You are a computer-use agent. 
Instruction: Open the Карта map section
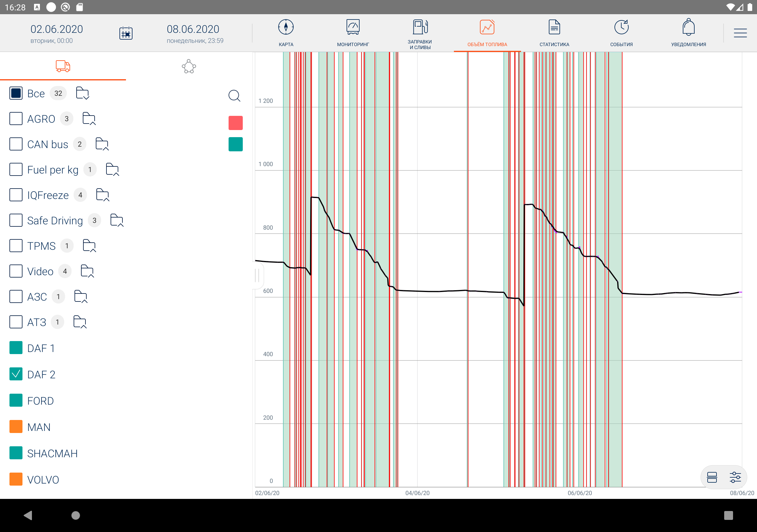tap(286, 33)
